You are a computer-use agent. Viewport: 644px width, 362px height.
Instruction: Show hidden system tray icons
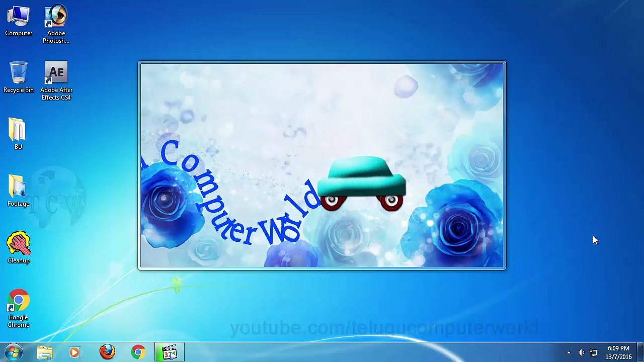pyautogui.click(x=569, y=352)
